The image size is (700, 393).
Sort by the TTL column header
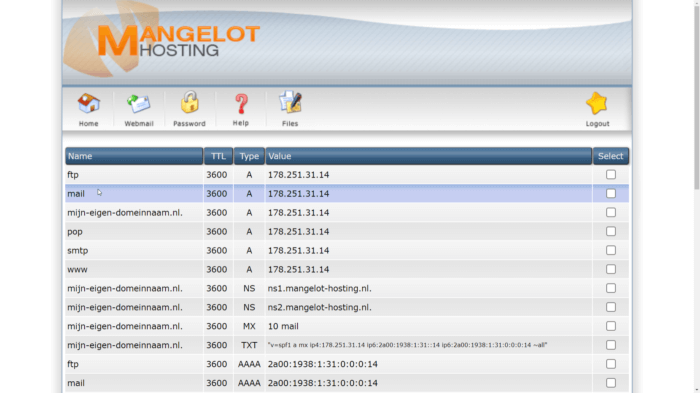218,156
